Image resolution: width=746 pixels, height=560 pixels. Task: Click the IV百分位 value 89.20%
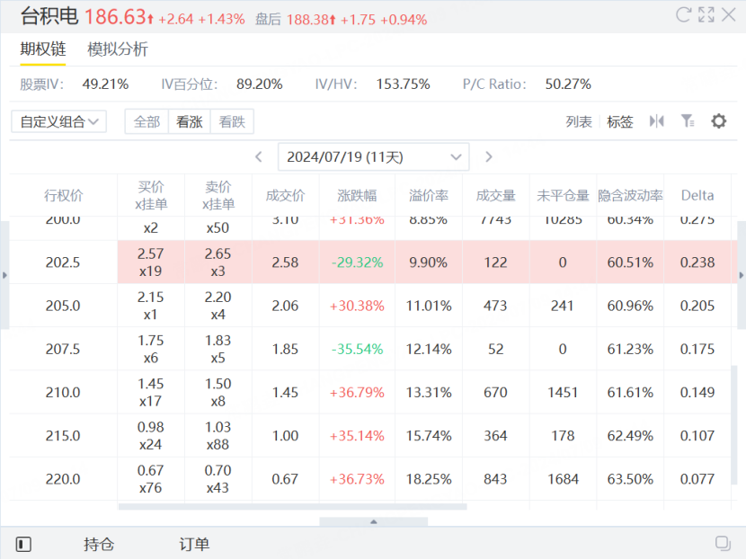tap(259, 84)
